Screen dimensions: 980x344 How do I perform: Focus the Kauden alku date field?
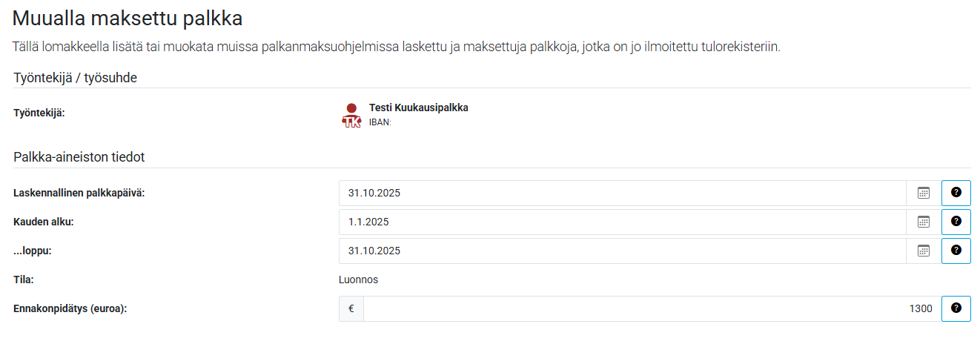(623, 222)
